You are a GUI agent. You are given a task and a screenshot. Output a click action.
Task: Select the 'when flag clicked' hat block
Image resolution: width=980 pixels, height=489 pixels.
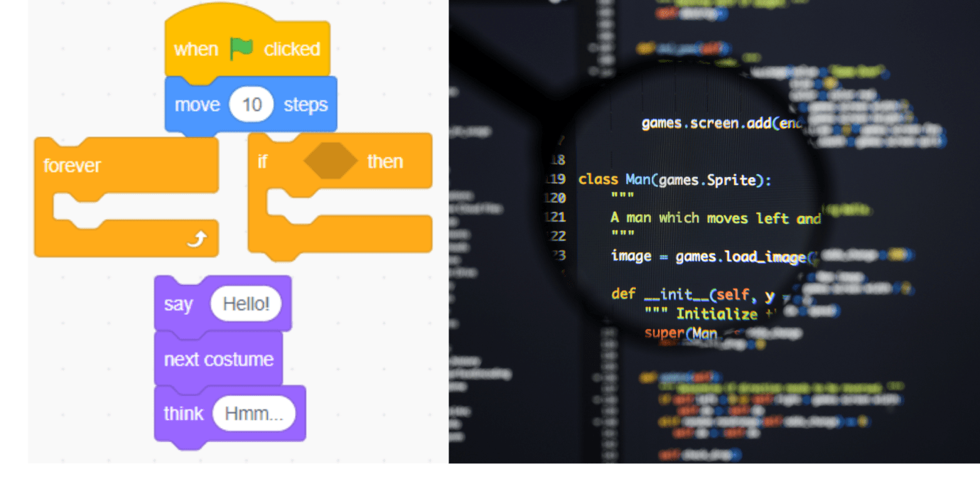pos(195,49)
